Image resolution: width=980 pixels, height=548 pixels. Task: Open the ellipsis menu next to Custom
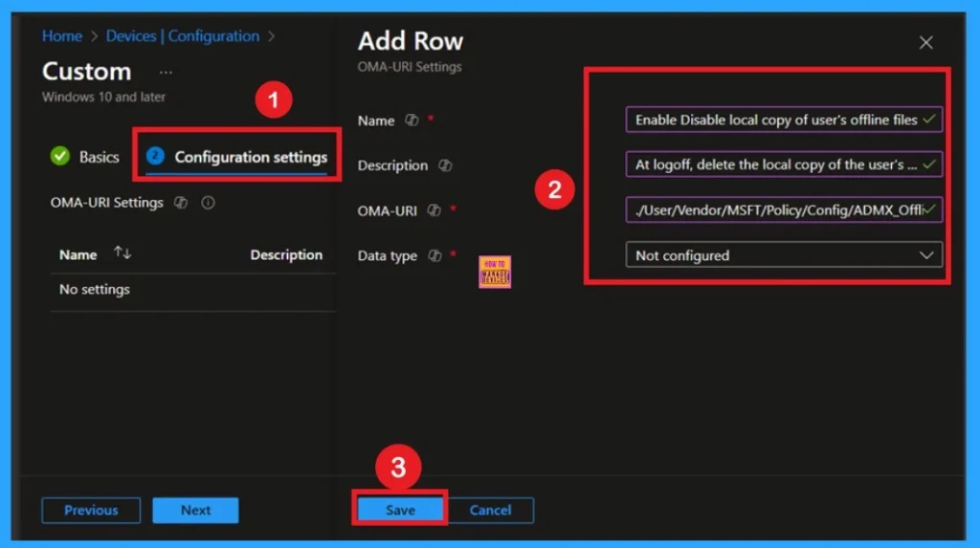[166, 73]
